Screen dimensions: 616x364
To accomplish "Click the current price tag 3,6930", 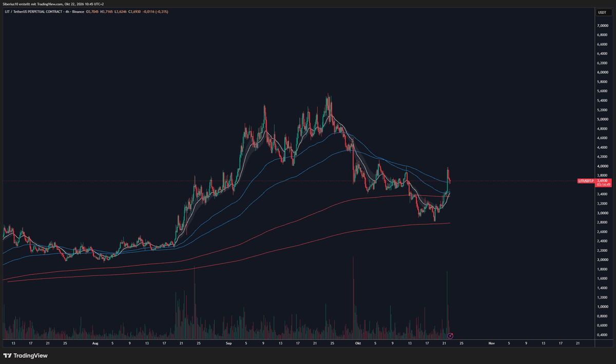I will (602, 181).
